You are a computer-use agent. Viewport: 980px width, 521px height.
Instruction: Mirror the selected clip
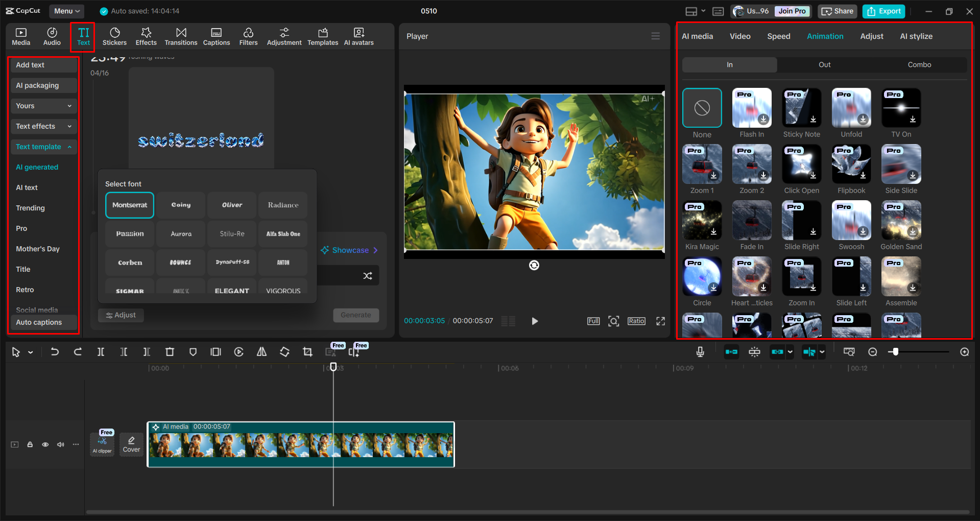coord(261,352)
